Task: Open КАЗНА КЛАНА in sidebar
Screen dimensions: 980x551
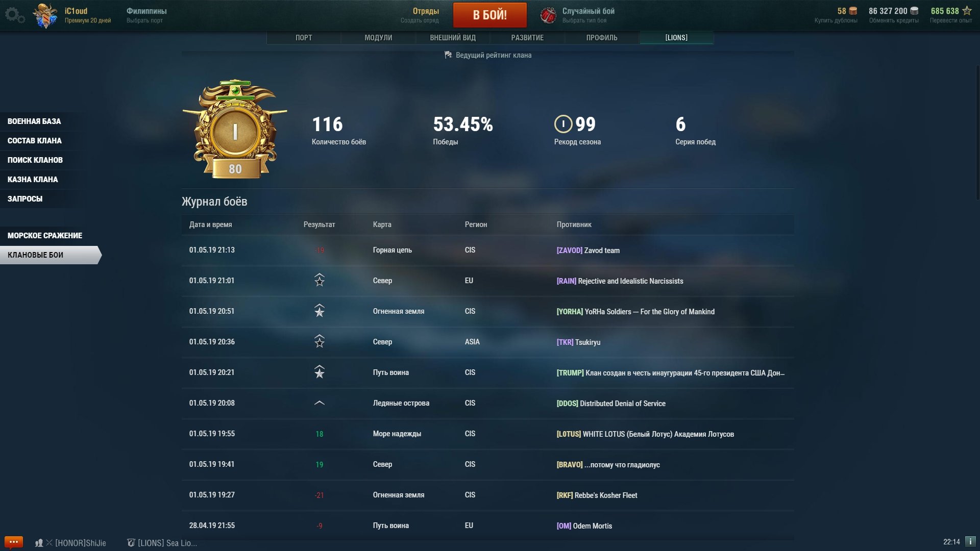Action: (x=33, y=180)
